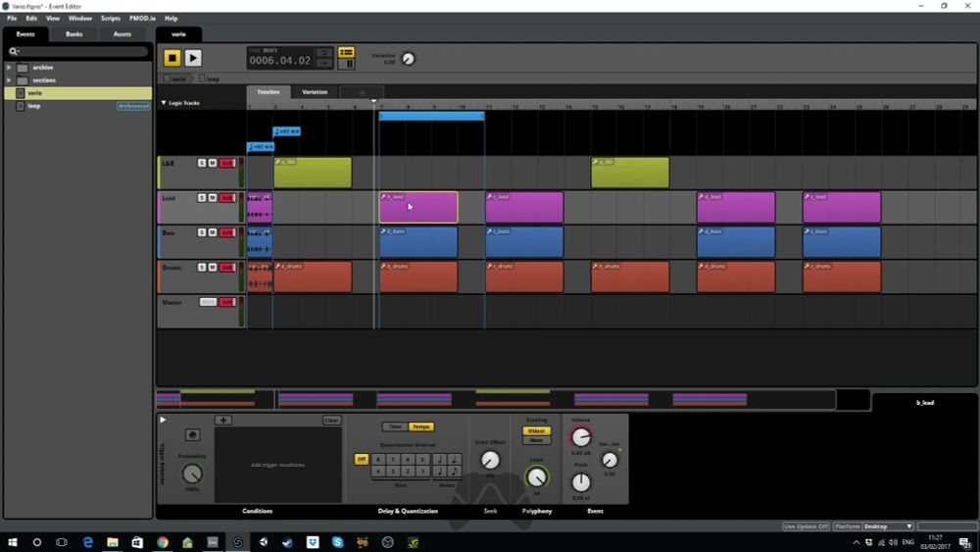
Task: Solo the Lead track
Action: coord(201,197)
